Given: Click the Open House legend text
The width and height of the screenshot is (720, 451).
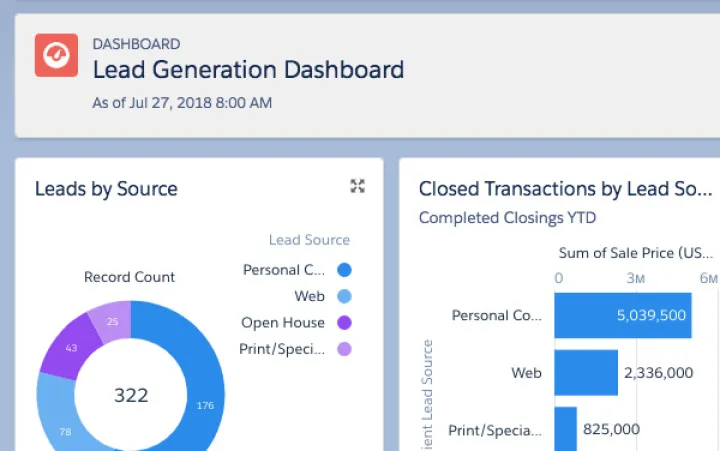Looking at the screenshot, I should click(x=283, y=323).
